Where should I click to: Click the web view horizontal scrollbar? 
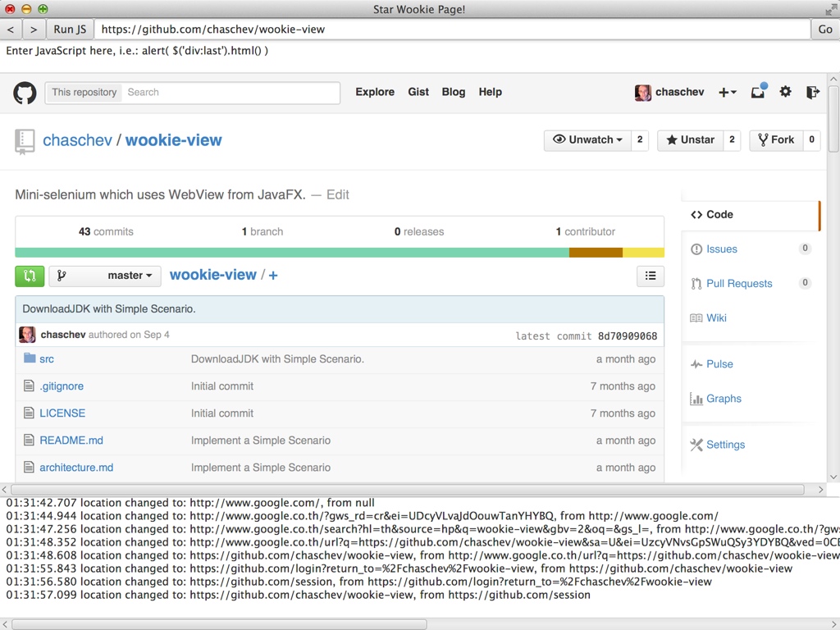408,490
